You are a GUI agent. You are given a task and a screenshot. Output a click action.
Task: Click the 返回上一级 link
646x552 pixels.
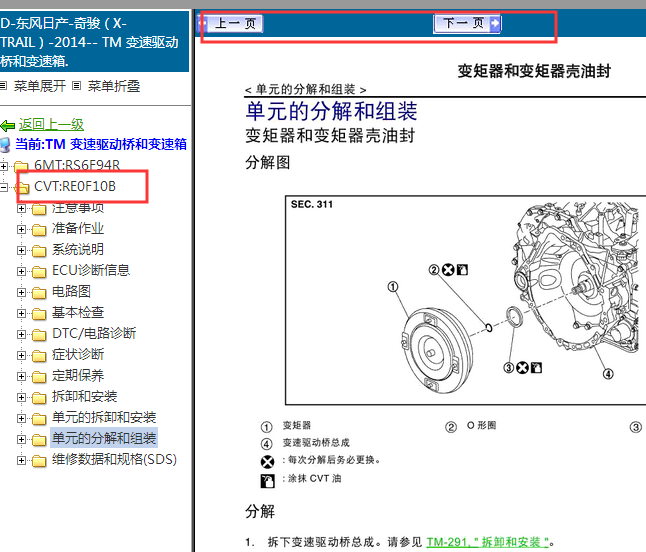click(51, 124)
